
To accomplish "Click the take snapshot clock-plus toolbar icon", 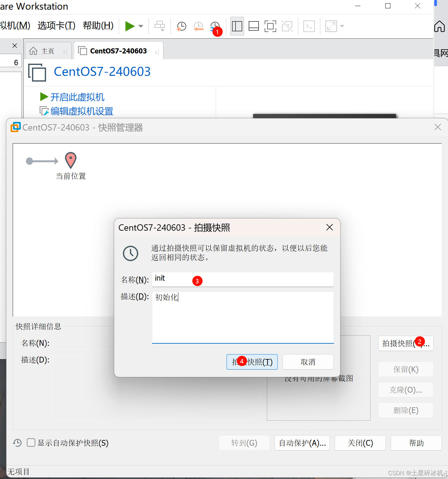I will pos(181,26).
